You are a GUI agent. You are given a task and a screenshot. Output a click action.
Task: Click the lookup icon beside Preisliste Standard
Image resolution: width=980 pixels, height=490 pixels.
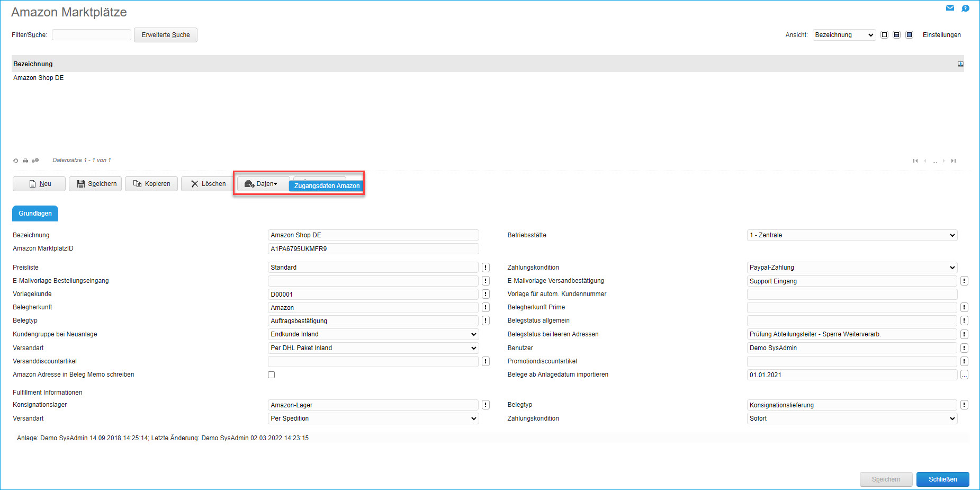point(485,268)
